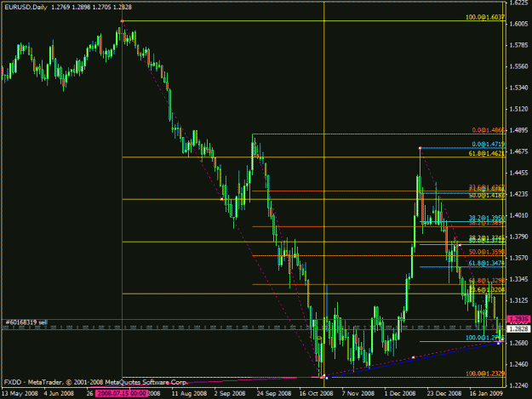532x399 pixels.
Task: Click the FXDD MetaTrader MetaQuotes copyright text
Action: (95, 382)
